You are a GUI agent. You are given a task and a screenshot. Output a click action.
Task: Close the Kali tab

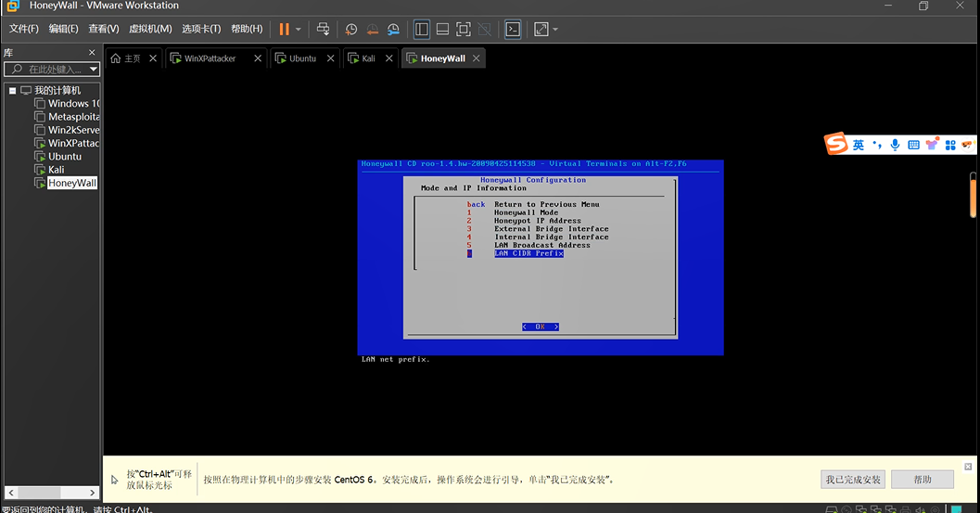[389, 58]
